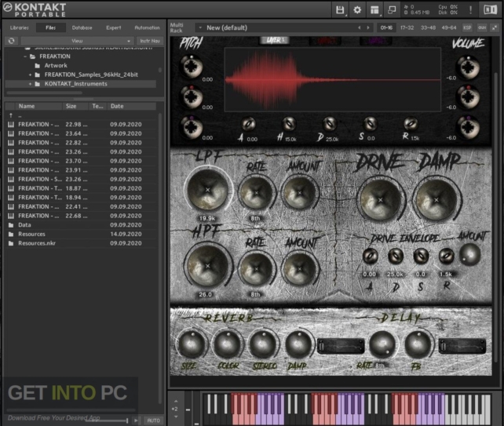Click the large DAMP knob
Viewport: 504px width, 426px height.
pos(436,200)
